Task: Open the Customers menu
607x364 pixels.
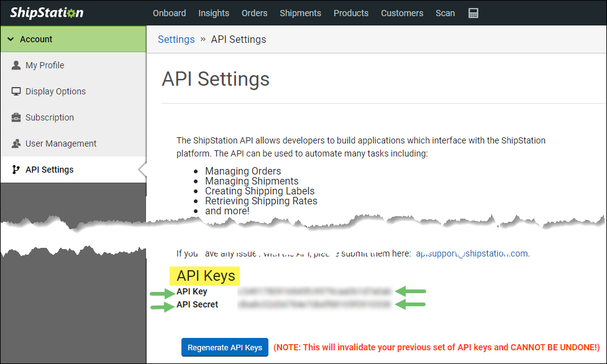Action: point(401,13)
